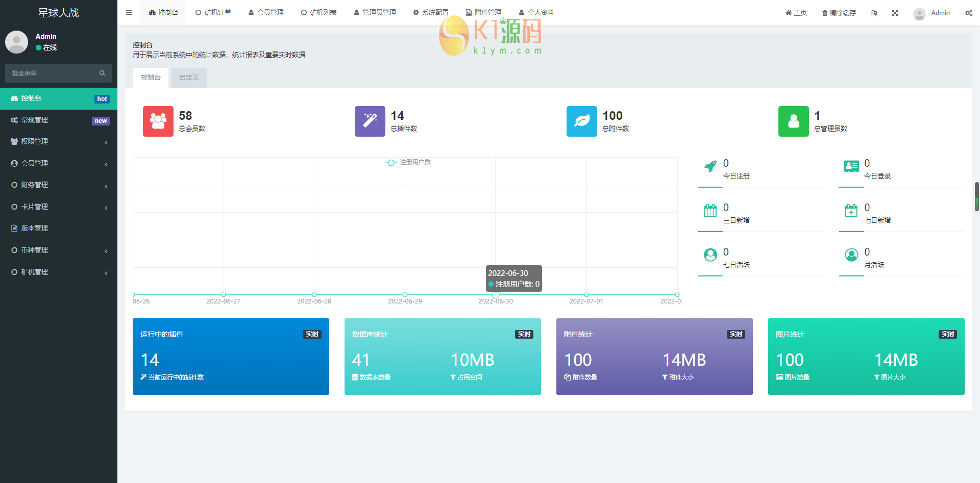Click the green total admins icon

tap(793, 121)
